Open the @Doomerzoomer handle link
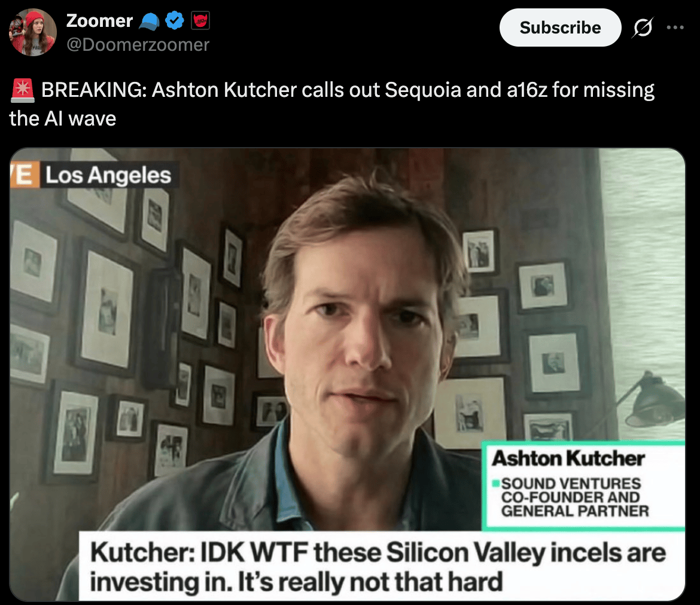 pyautogui.click(x=138, y=45)
